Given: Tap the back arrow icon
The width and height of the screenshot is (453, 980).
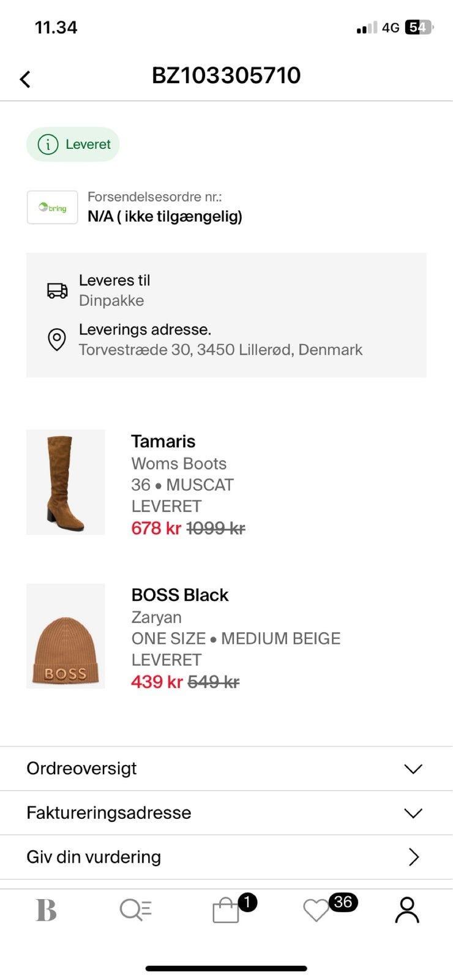Looking at the screenshot, I should click(x=25, y=79).
